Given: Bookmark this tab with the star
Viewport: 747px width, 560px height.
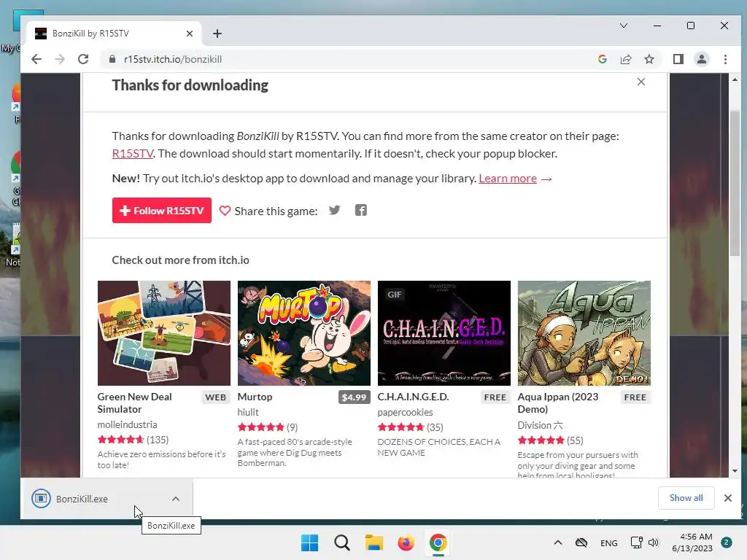Looking at the screenshot, I should click(649, 59).
